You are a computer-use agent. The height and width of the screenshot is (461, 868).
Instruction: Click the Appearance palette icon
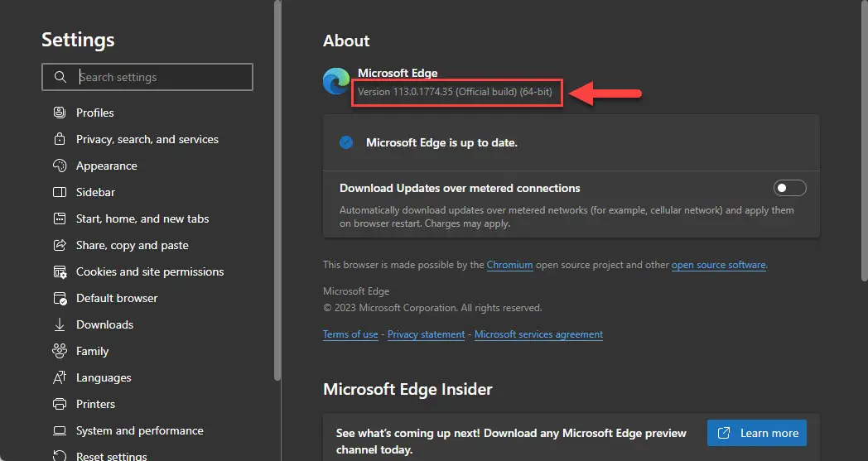tap(60, 166)
